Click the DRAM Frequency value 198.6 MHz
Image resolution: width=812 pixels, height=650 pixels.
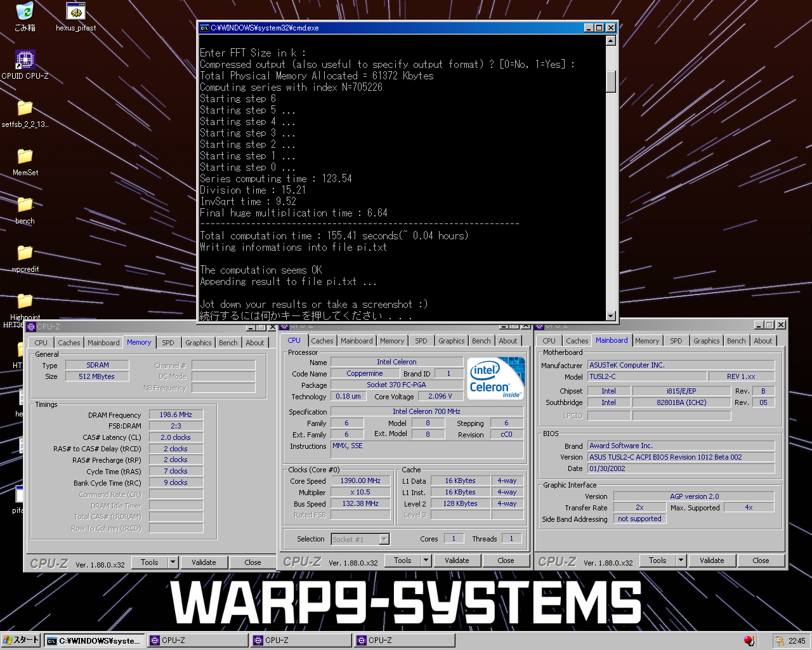click(x=176, y=415)
